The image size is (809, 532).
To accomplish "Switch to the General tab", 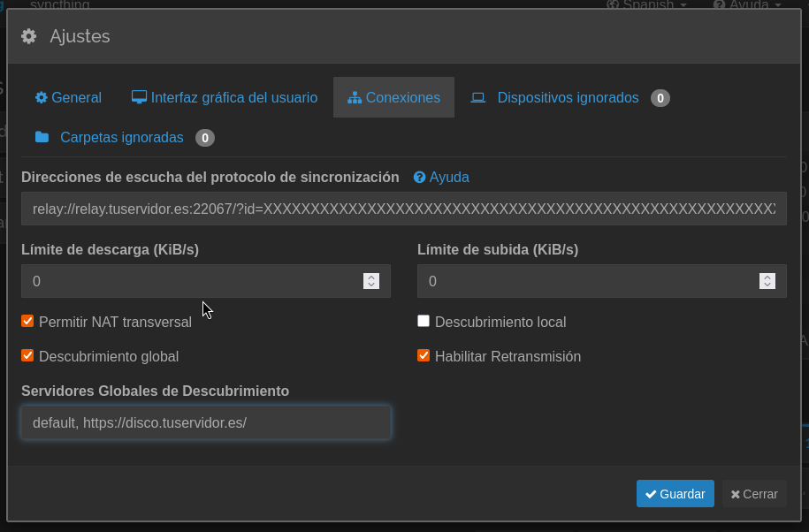I will [x=68, y=98].
